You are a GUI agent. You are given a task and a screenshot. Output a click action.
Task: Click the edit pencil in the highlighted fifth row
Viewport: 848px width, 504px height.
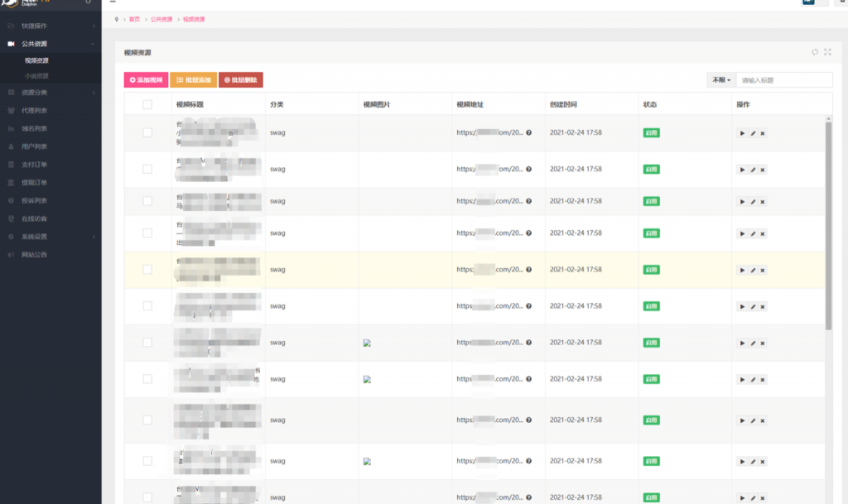click(753, 270)
